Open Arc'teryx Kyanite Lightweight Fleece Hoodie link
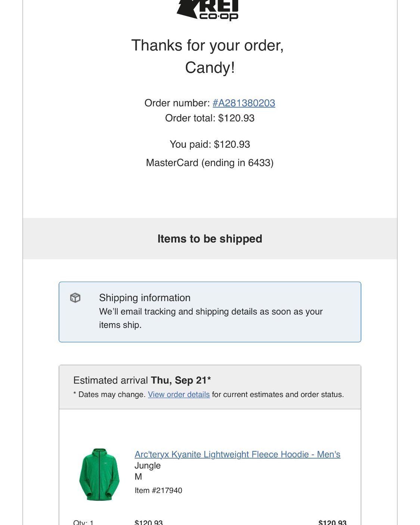This screenshot has height=525, width=420. 237,454
